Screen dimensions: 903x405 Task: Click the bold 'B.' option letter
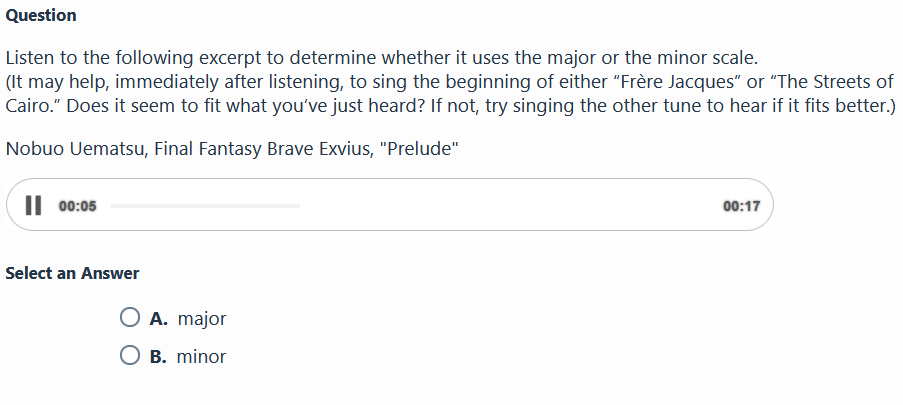click(x=158, y=356)
